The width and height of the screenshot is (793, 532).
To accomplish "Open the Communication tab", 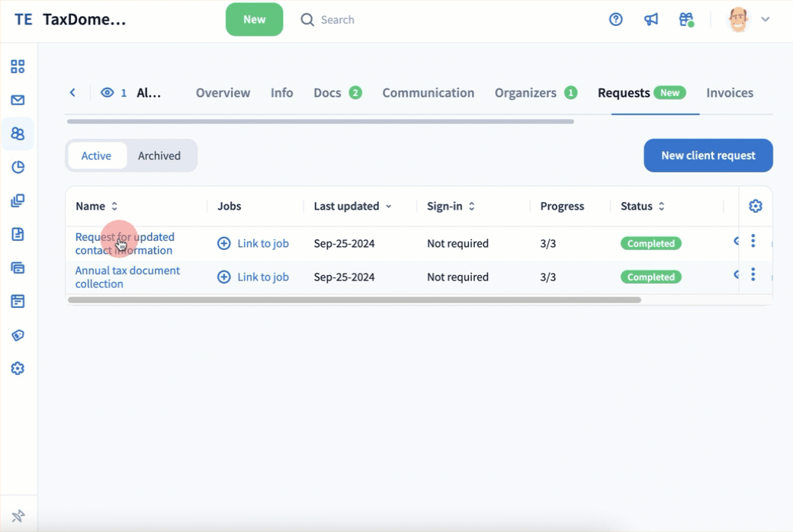I will point(428,93).
